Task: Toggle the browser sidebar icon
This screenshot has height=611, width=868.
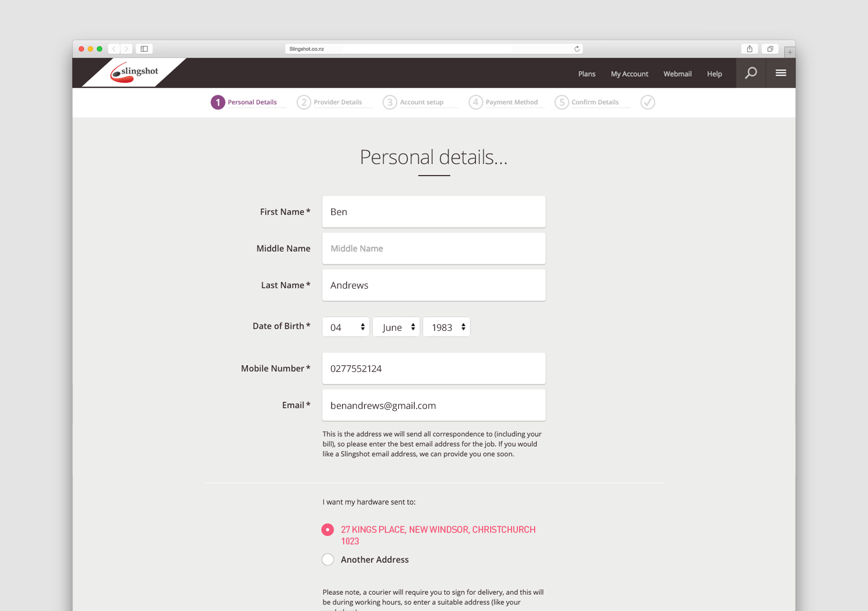Action: (x=144, y=49)
